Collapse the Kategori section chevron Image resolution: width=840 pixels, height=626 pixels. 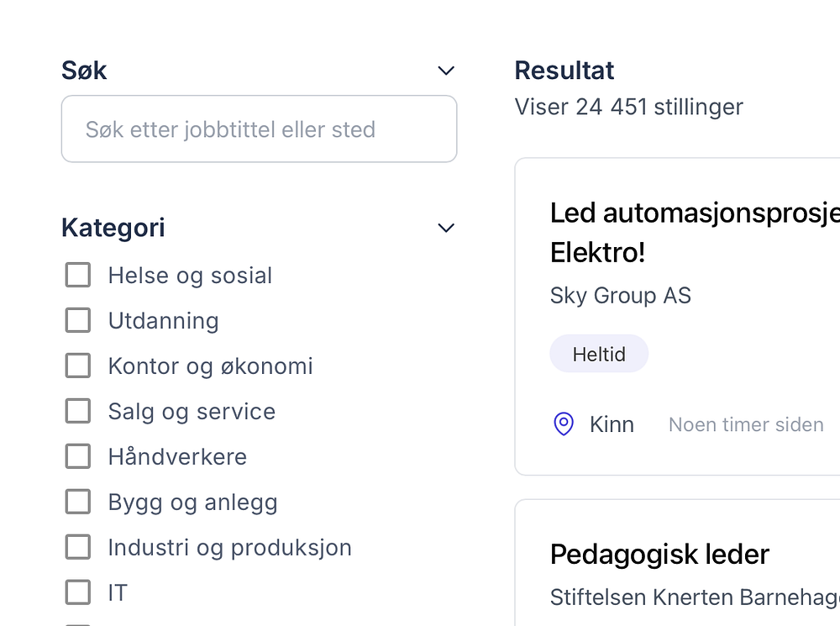click(x=446, y=228)
